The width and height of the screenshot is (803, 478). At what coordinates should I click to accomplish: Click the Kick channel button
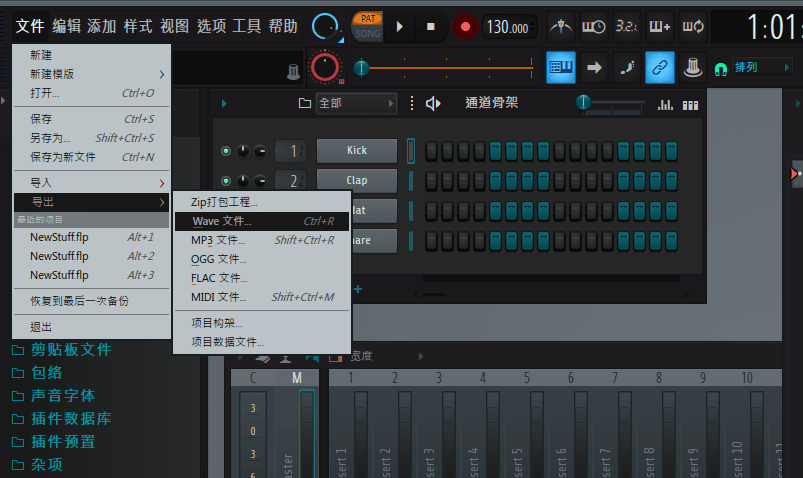356,151
